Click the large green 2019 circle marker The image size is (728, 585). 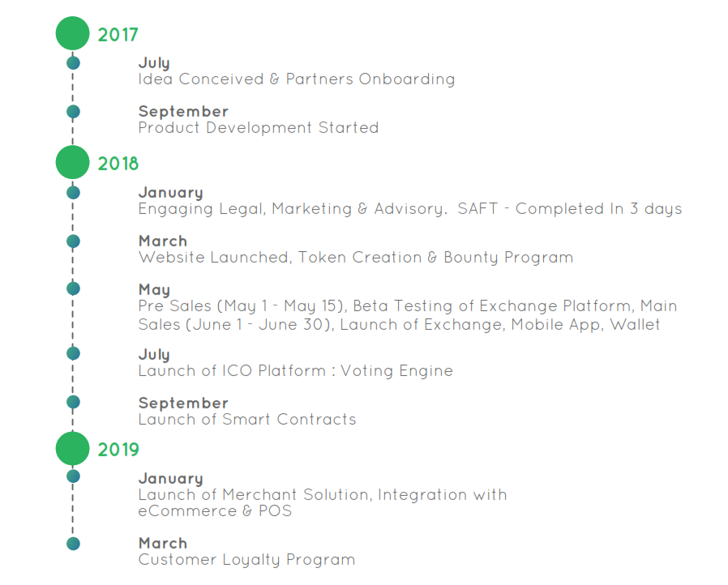pyautogui.click(x=72, y=449)
